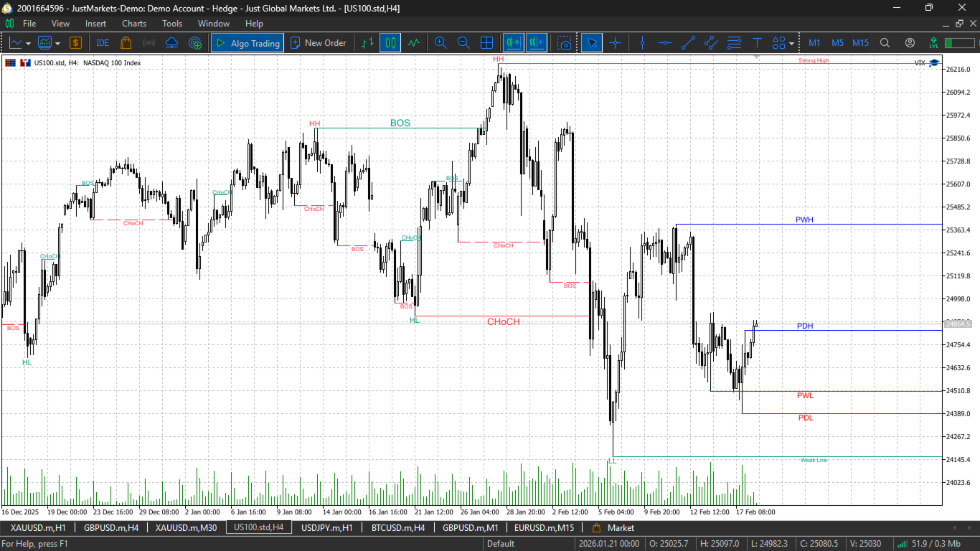The height and width of the screenshot is (551, 980).
Task: Click the Weak Low label on chart
Action: [x=814, y=460]
